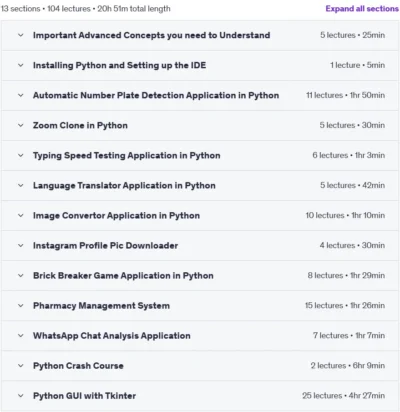Expand WhatsApp Chat Analysis Application chevron
Viewport: 400px width, 412px height.
point(21,336)
